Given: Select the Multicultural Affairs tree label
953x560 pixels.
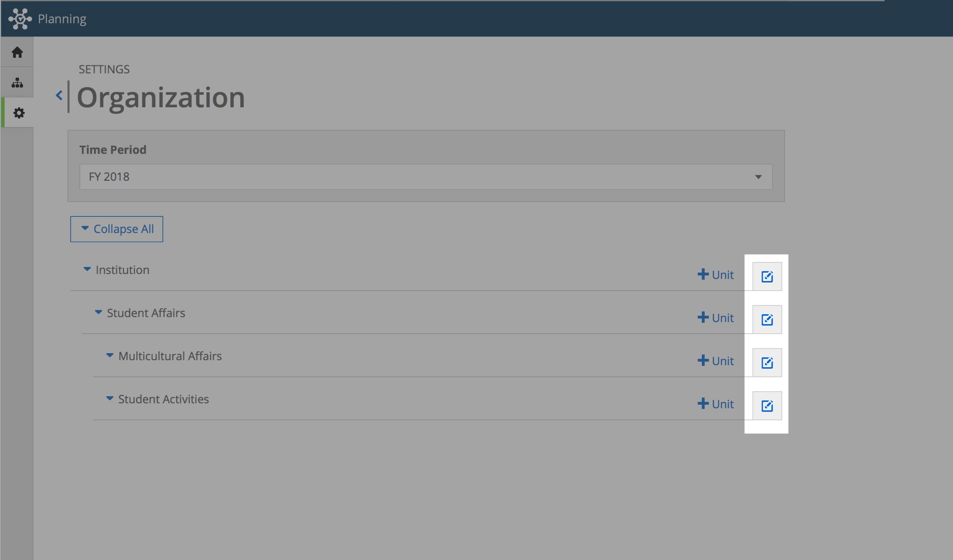Looking at the screenshot, I should [170, 356].
